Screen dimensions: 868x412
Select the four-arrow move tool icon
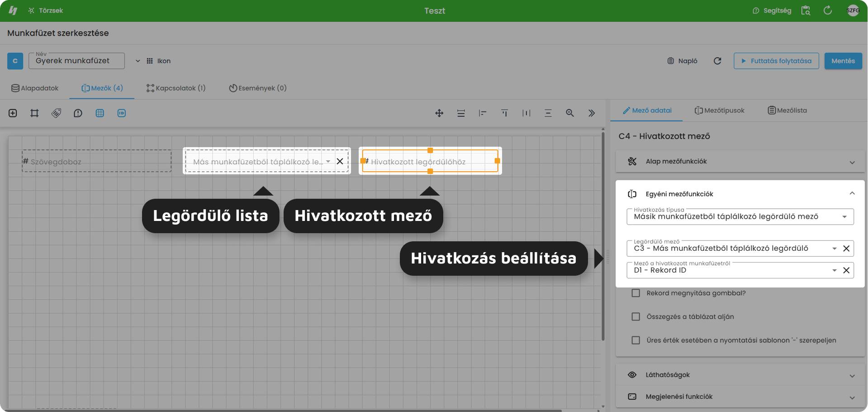click(439, 113)
